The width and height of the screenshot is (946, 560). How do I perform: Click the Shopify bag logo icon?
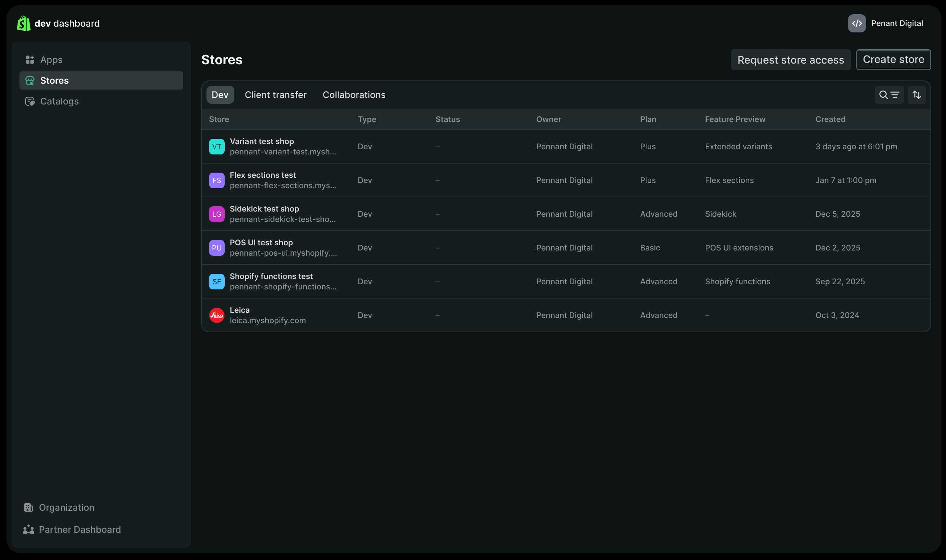[x=23, y=23]
